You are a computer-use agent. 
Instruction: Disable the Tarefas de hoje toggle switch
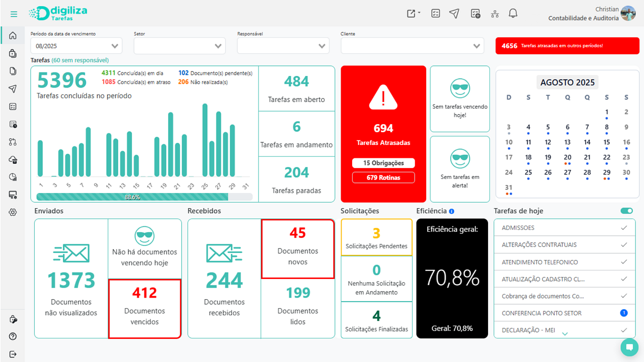626,211
